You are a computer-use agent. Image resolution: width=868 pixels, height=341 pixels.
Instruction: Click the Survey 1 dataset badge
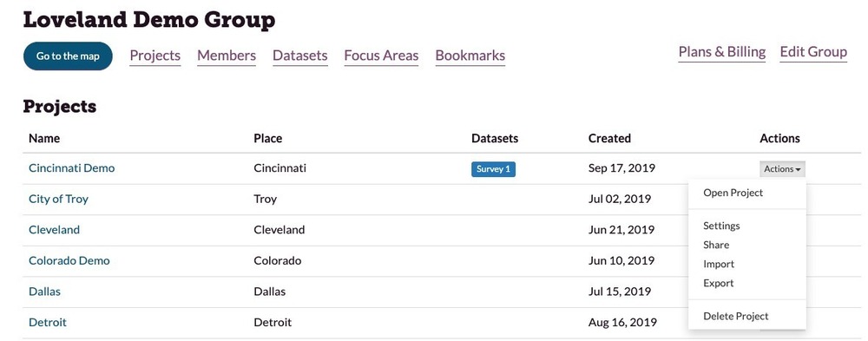(x=493, y=169)
